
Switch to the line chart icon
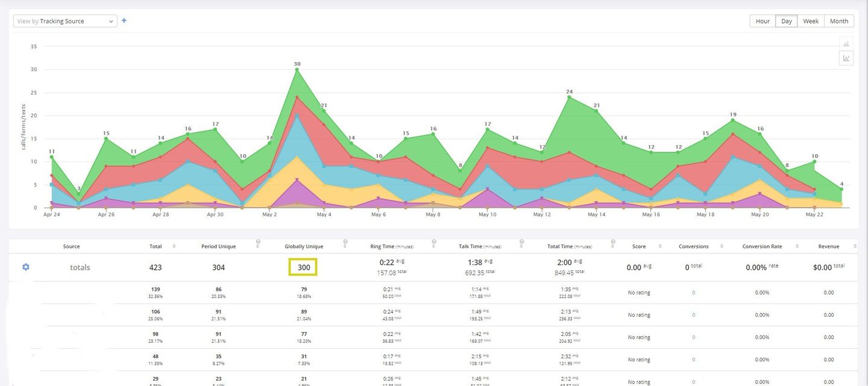pyautogui.click(x=846, y=58)
